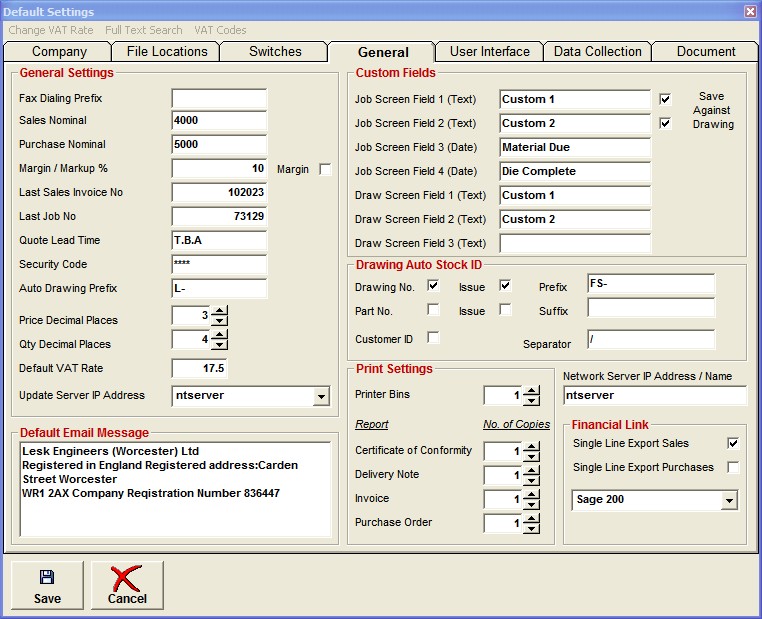762x619 pixels.
Task: Click the Save floppy disk icon
Action: [x=46, y=577]
